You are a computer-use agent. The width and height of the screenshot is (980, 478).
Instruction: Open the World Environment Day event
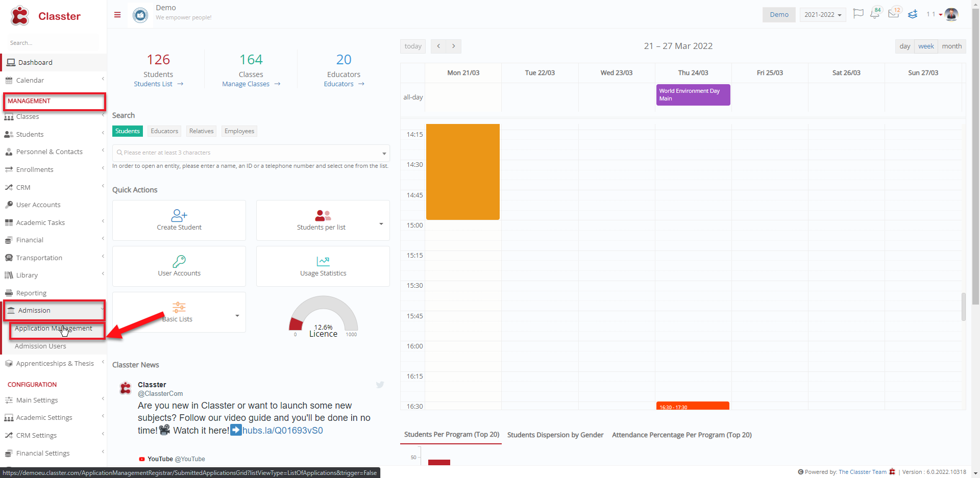[x=693, y=95]
